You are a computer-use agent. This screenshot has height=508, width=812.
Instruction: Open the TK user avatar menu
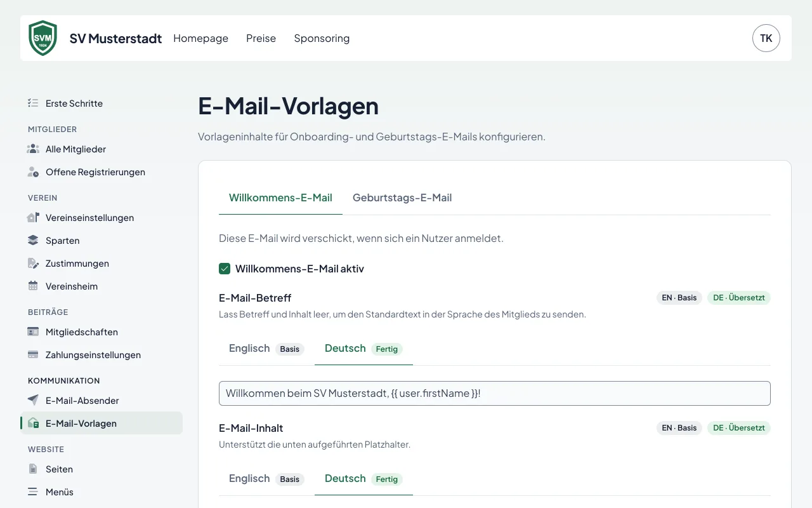(x=766, y=38)
